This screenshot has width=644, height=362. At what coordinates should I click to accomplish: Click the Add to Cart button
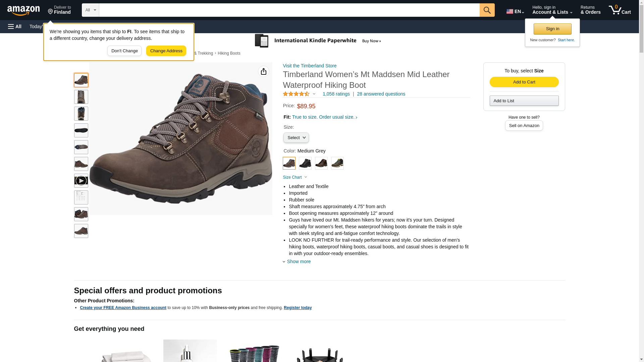[x=524, y=82]
